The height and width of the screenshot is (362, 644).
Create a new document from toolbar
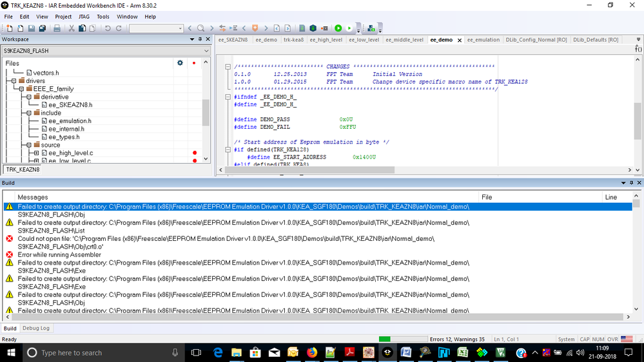[x=10, y=28]
